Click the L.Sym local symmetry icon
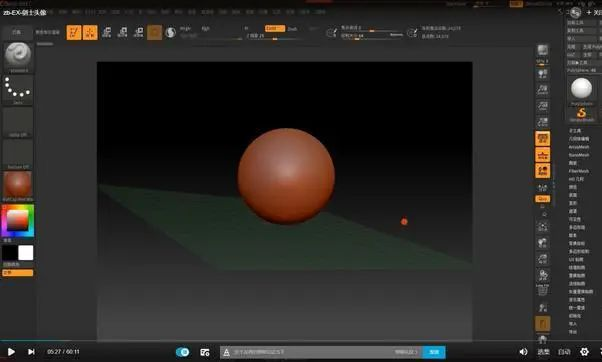 coord(542,188)
